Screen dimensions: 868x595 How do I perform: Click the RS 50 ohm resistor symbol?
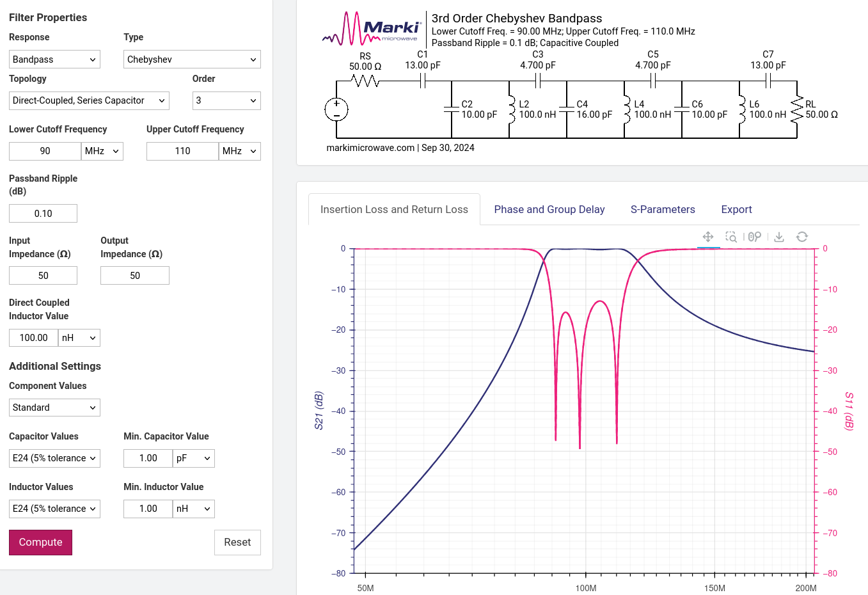pos(365,81)
